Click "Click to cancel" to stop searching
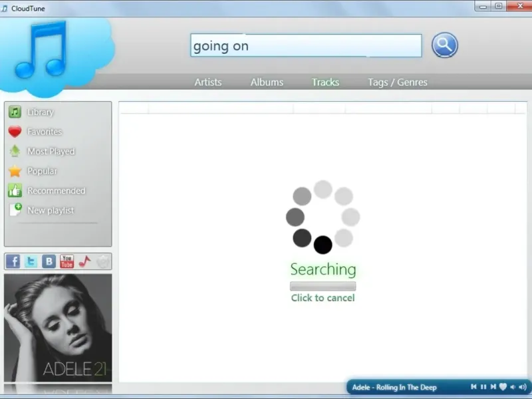This screenshot has width=532, height=399. (x=323, y=298)
